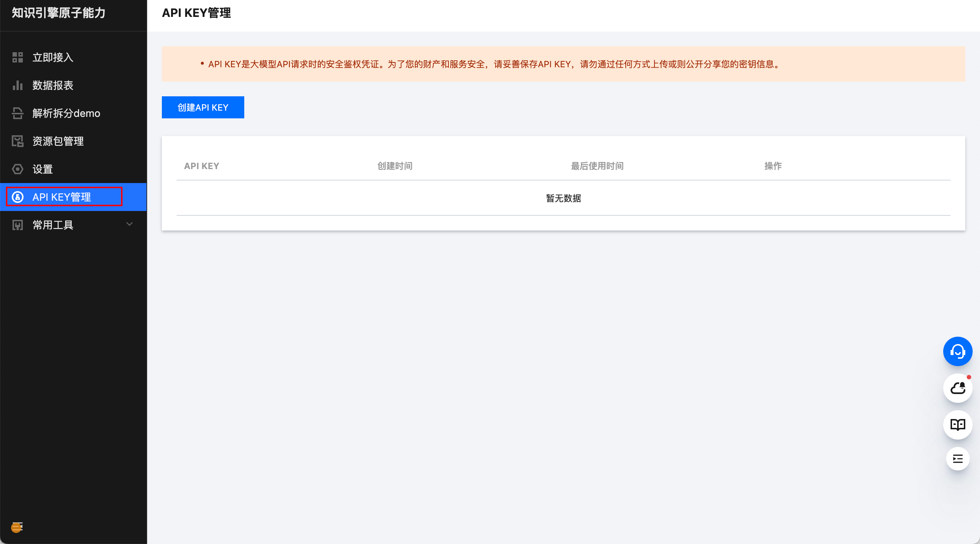This screenshot has height=544, width=980.
Task: Open customer service headset floating button
Action: pos(957,351)
